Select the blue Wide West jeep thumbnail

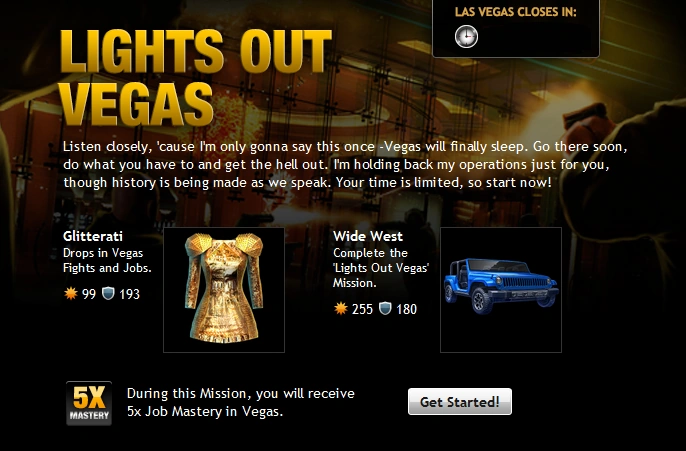point(501,290)
